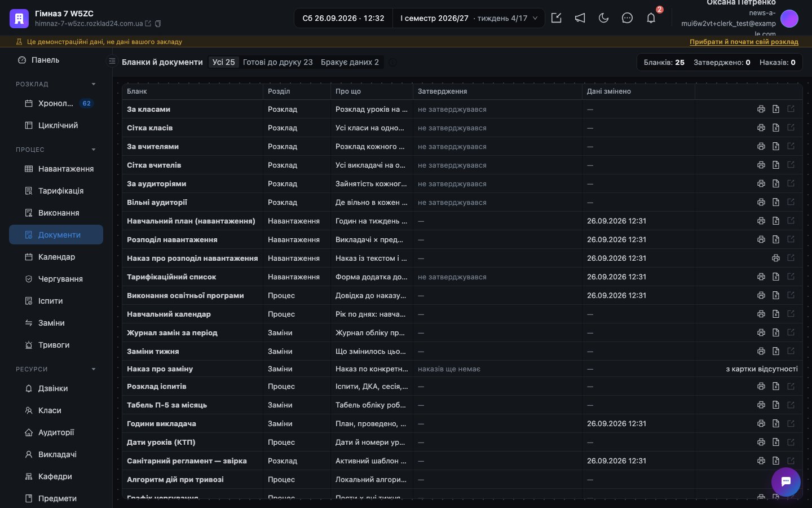The height and width of the screenshot is (508, 812).
Task: Open "Навчальний календар" in a new window
Action: pos(791,314)
